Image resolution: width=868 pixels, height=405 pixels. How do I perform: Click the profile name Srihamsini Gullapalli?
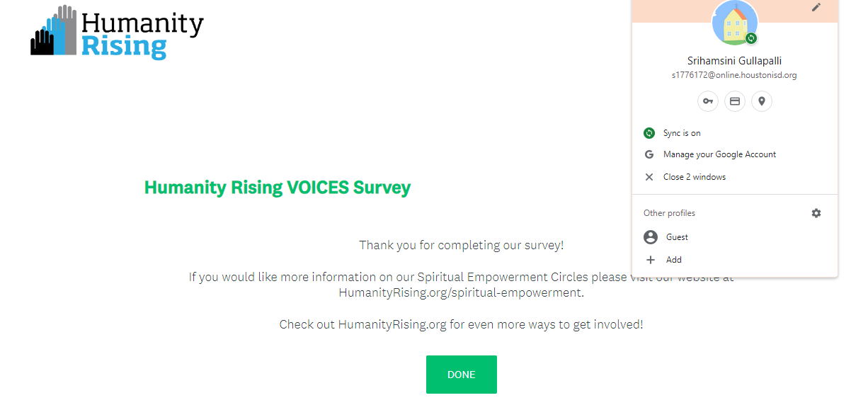(x=734, y=61)
